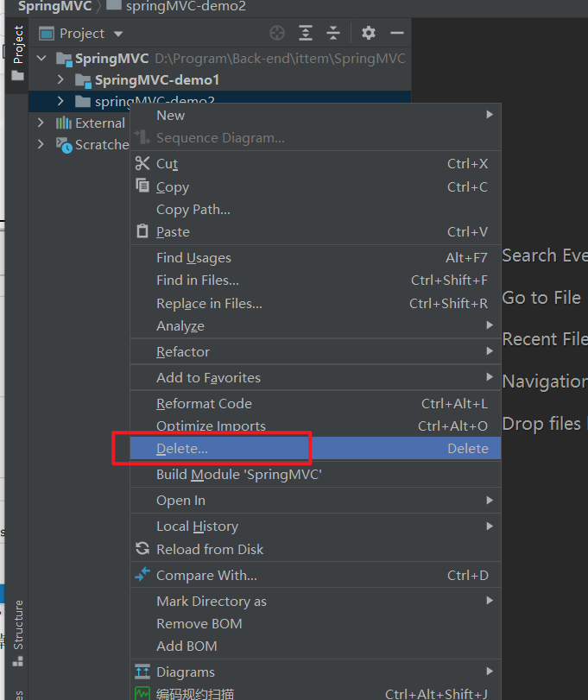
Task: Click the Scratches and Consoles icon
Action: click(64, 145)
